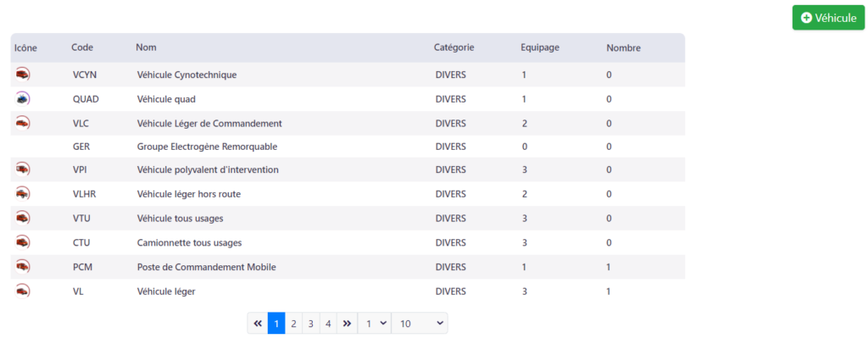Select the Véhicule quad row name

point(166,99)
